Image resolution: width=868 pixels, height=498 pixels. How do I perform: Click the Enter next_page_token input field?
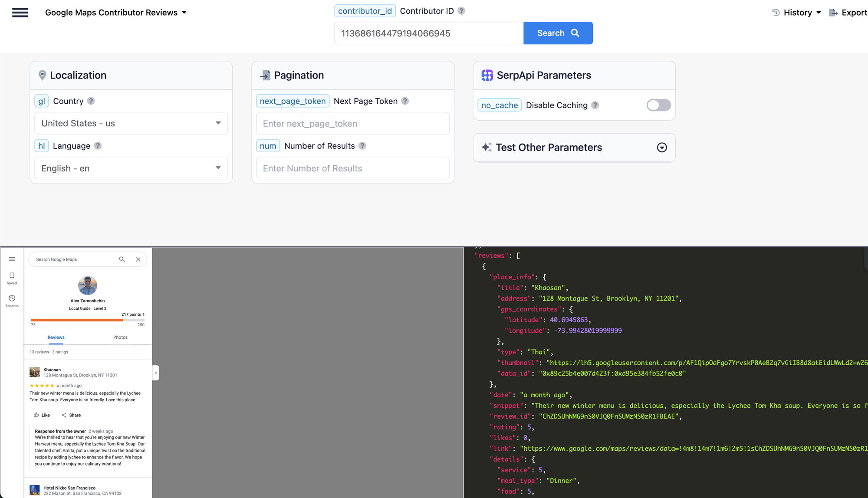tap(352, 124)
